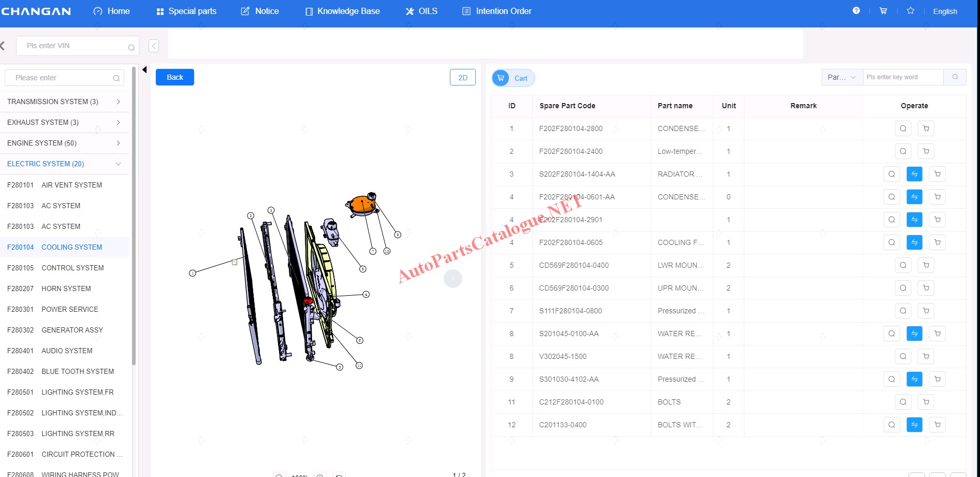This screenshot has height=477, width=980.
Task: Open the Knowledge Base menu
Action: pyautogui.click(x=342, y=11)
